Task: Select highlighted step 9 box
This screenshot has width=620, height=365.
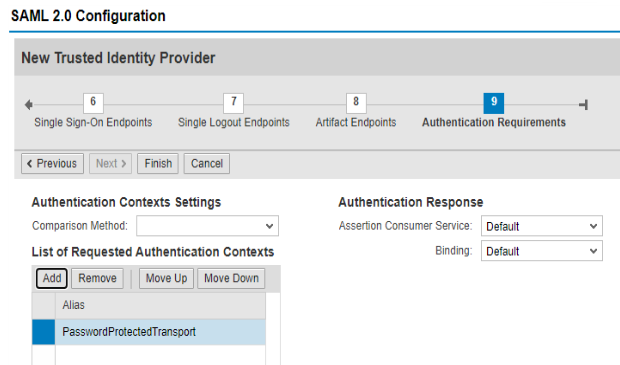Action: pyautogui.click(x=493, y=103)
